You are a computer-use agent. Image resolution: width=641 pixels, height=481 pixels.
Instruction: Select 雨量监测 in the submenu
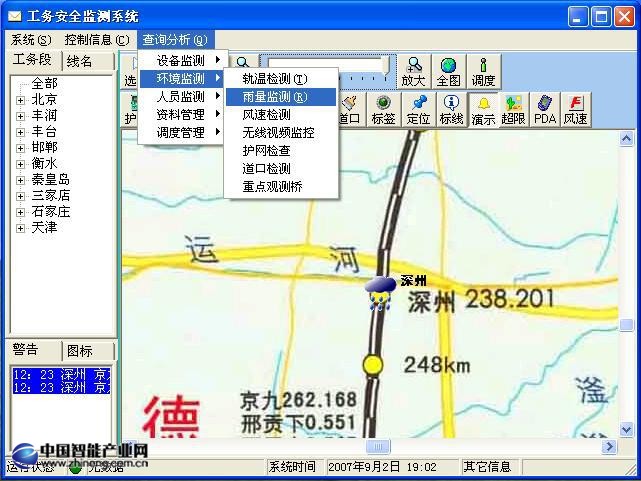point(274,97)
